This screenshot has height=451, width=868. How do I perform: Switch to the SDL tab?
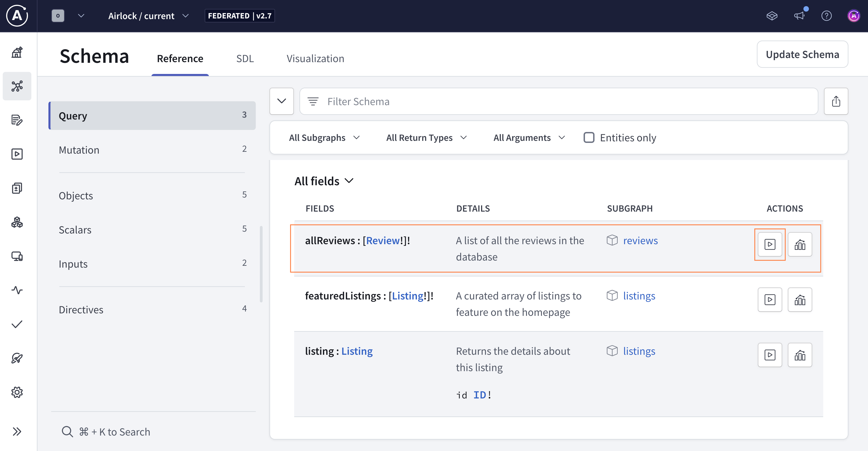pyautogui.click(x=245, y=58)
